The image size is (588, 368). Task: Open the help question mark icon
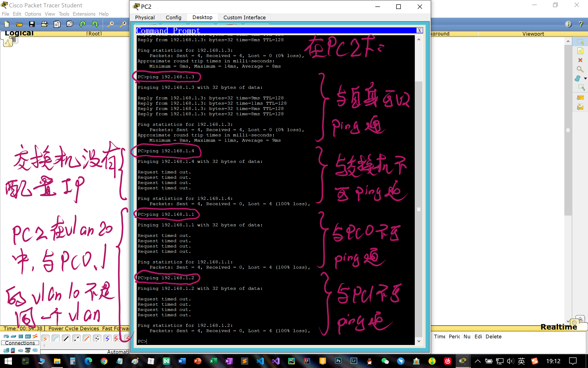pos(581,24)
